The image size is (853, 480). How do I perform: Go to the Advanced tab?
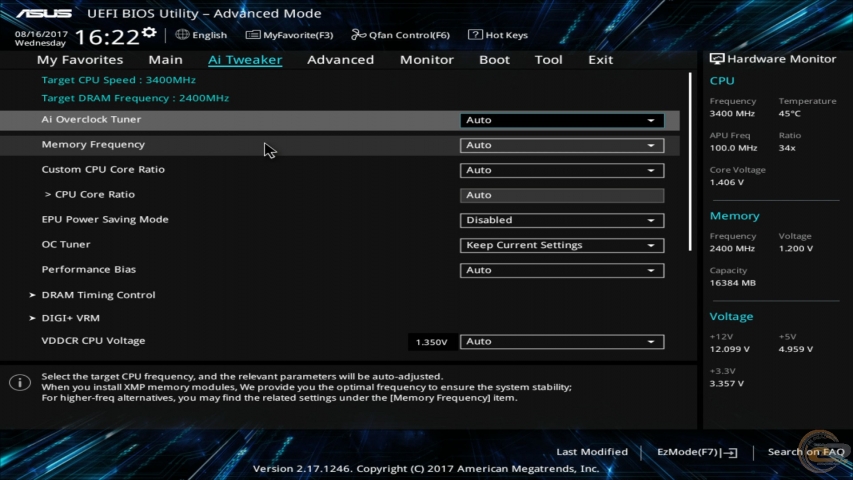pos(341,60)
